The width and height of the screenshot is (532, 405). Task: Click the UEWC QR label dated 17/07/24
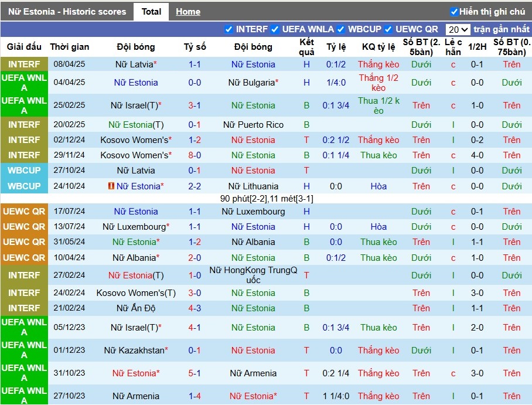(x=24, y=211)
